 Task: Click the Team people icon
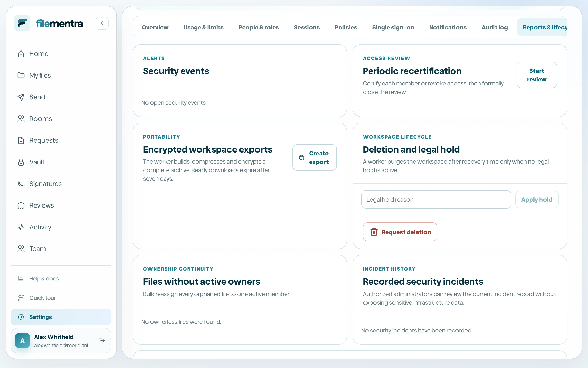21,249
